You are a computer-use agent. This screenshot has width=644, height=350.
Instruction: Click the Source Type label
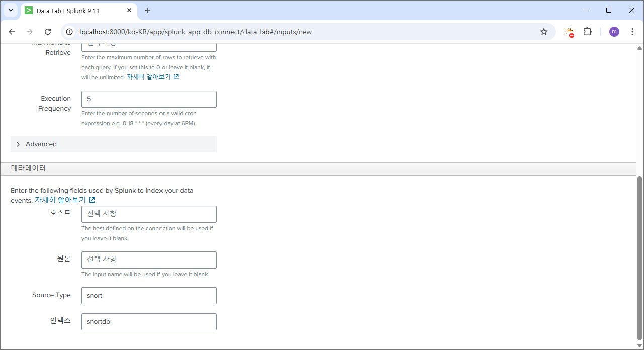point(51,295)
